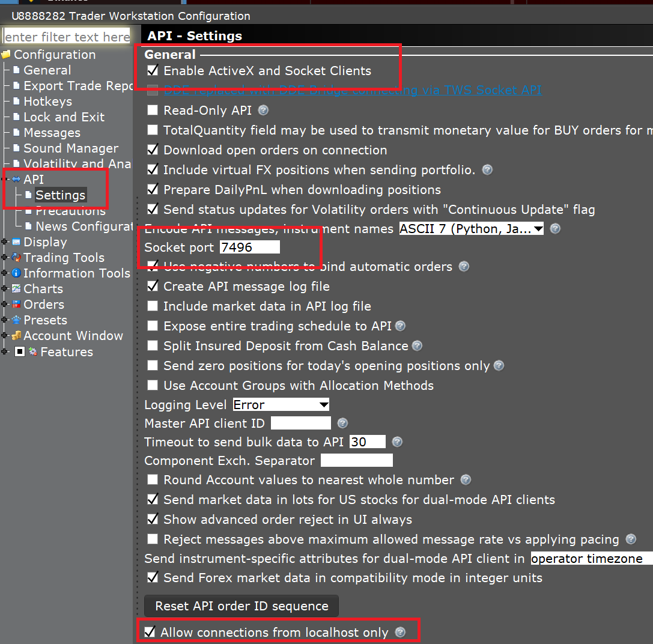
Task: Open help icon next to Read-Only API
Action: tap(263, 110)
